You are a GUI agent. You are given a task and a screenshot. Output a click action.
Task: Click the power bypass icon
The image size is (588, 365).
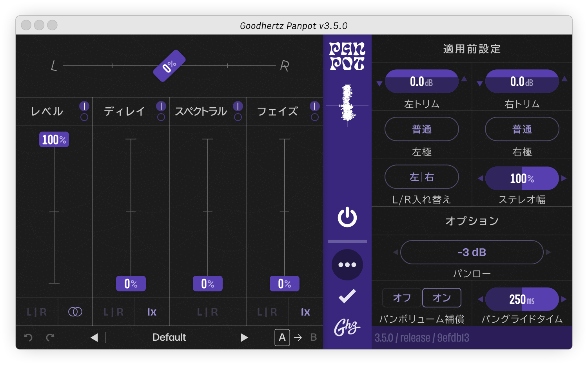tap(347, 218)
